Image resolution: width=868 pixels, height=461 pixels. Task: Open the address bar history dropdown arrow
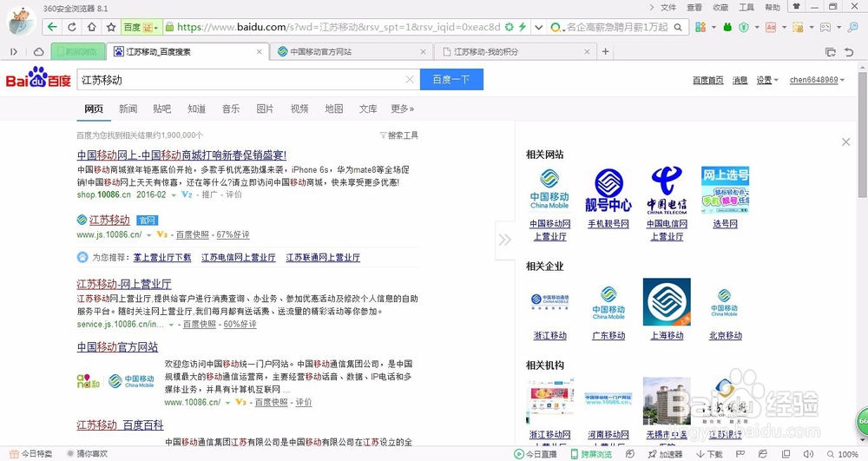coord(538,27)
